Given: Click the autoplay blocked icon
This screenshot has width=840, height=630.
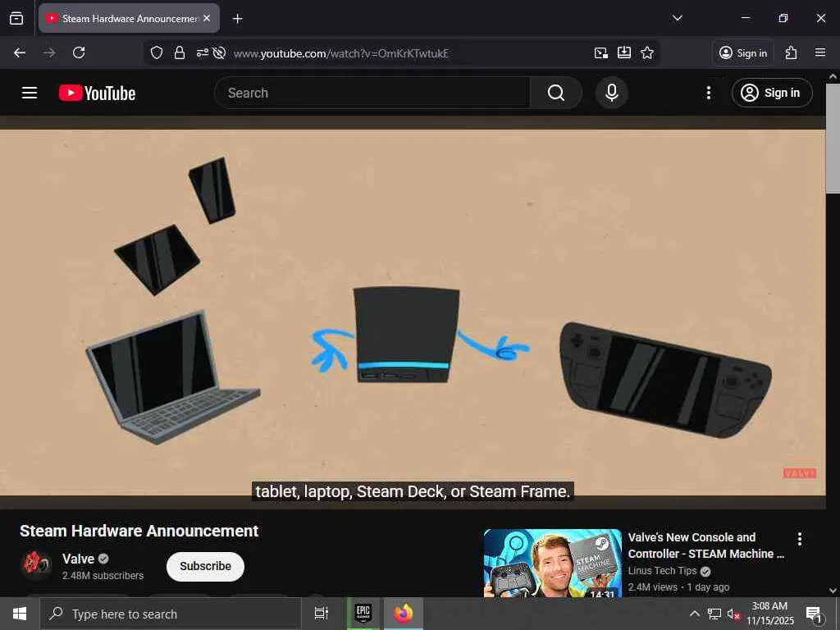Looking at the screenshot, I should [x=218, y=52].
